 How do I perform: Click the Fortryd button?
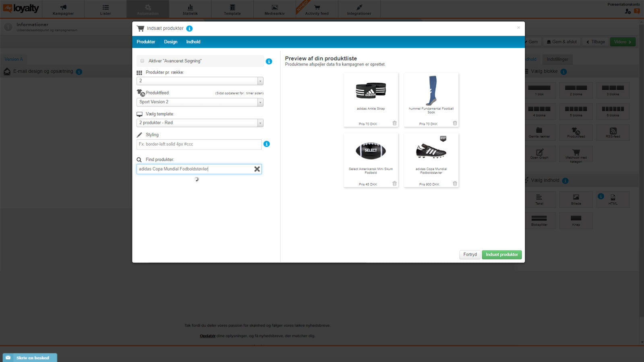click(x=470, y=255)
